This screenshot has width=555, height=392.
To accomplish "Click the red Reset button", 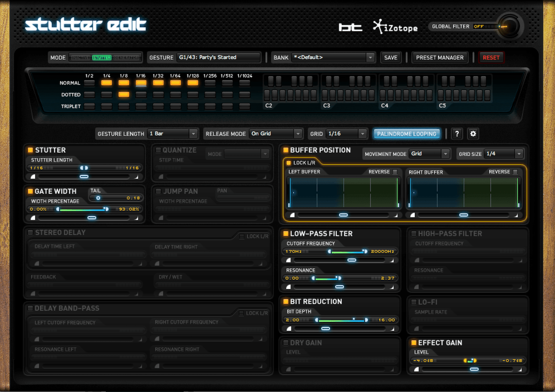I will point(491,57).
